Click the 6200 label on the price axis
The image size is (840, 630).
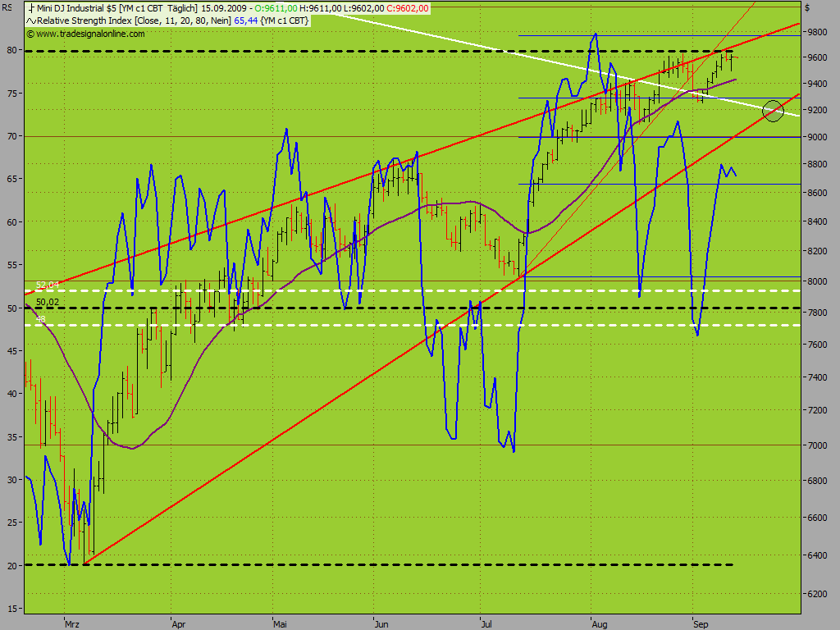817,594
